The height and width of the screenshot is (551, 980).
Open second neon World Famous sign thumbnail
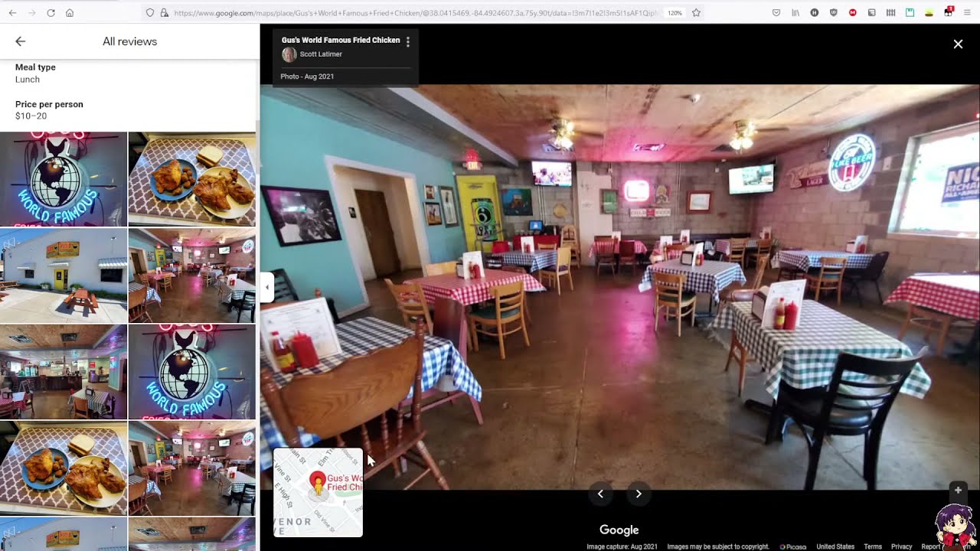[192, 372]
